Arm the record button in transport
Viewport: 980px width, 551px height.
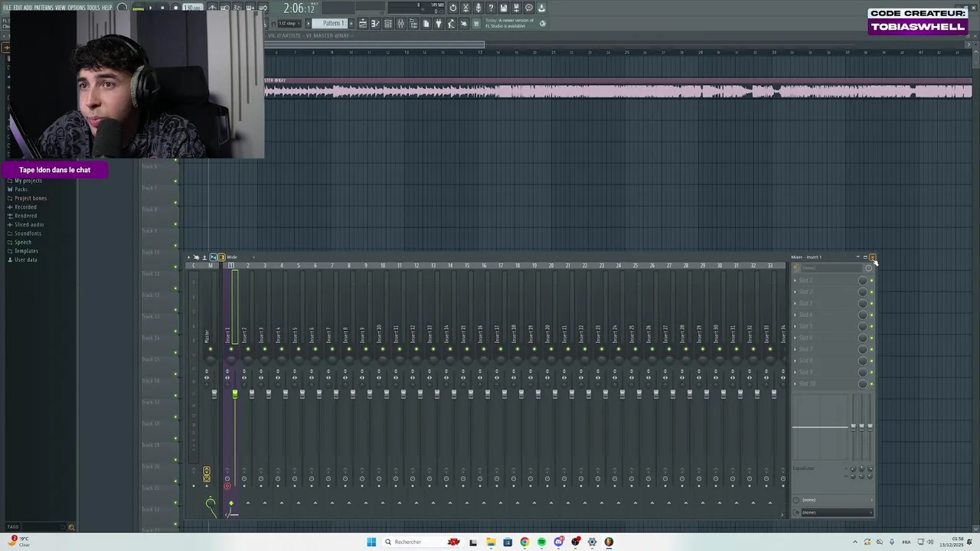(175, 8)
